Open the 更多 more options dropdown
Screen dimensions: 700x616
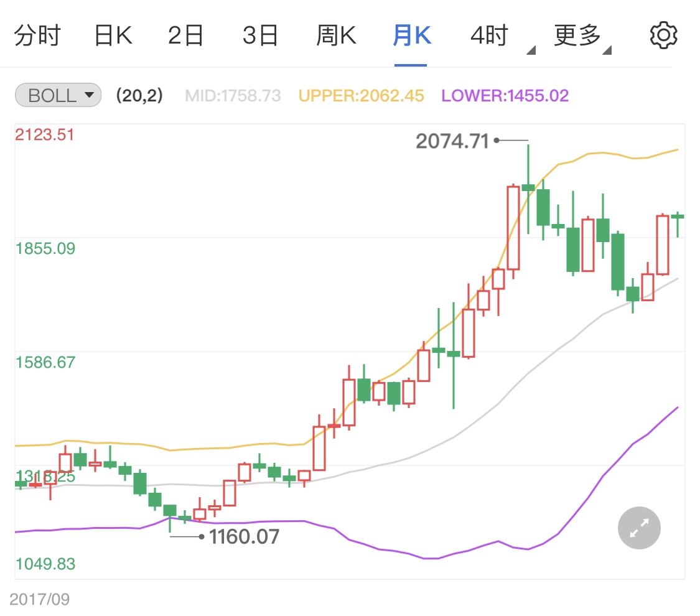(582, 37)
